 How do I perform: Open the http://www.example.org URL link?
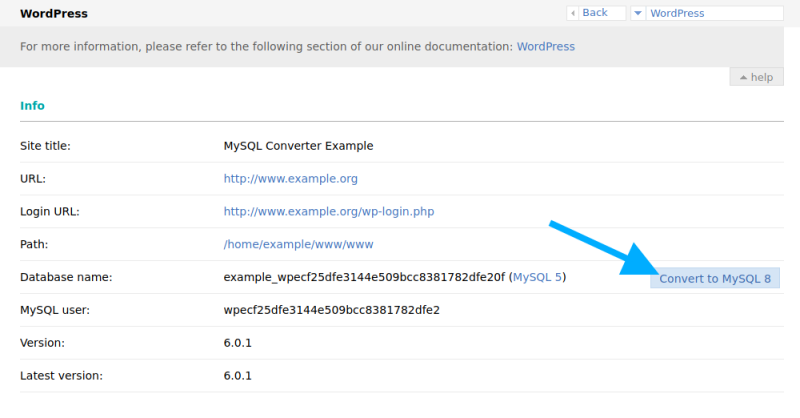click(290, 179)
